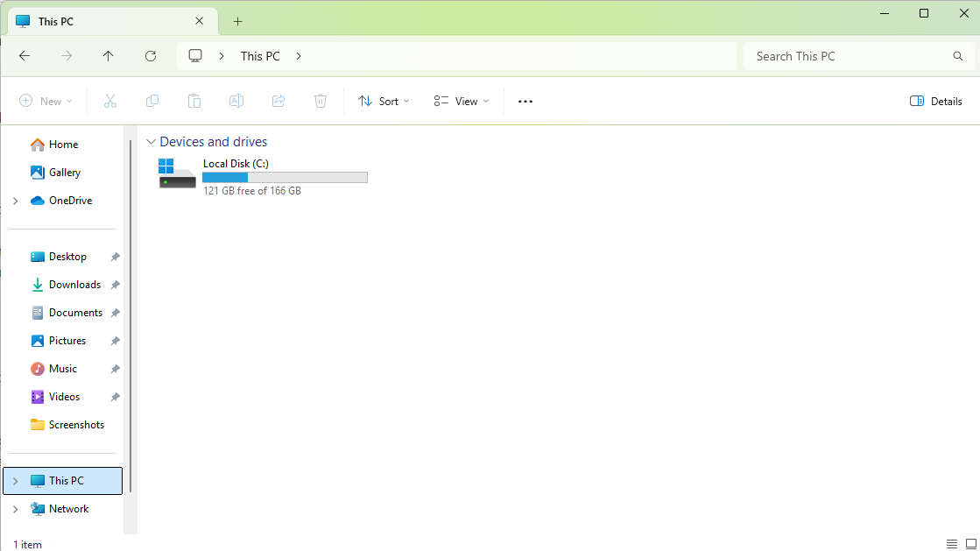Open the Sort dropdown
The width and height of the screenshot is (980, 551).
[x=384, y=102]
